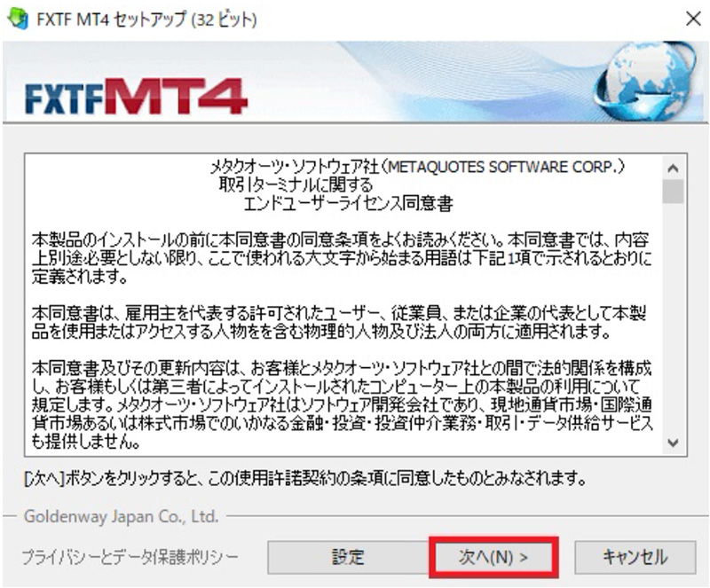Open the プライバシーとデータ保護ポリシー link
The width and height of the screenshot is (710, 588).
(130, 557)
